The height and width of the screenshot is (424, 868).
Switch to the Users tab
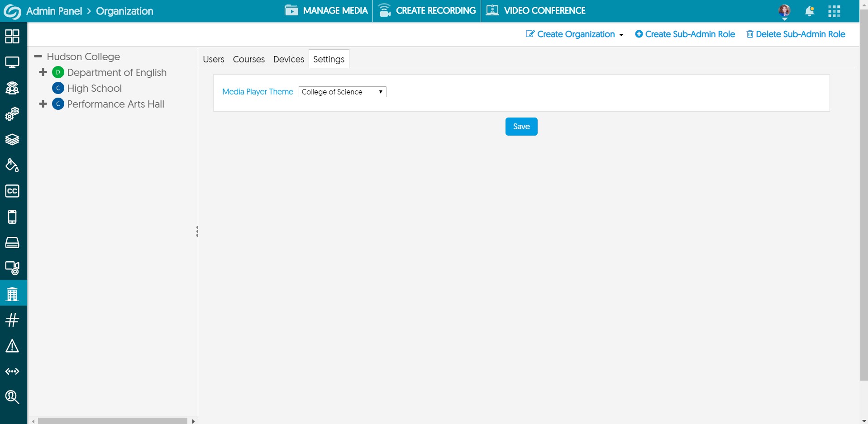click(214, 59)
